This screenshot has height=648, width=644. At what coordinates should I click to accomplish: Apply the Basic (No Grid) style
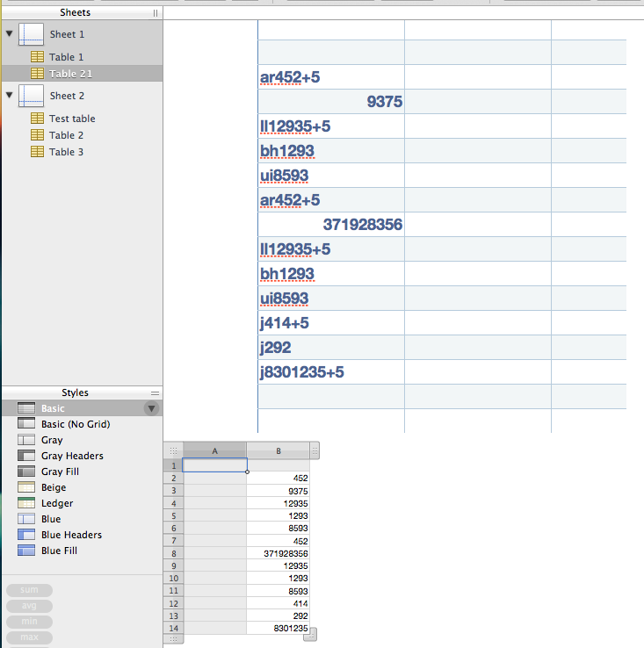[x=83, y=424]
